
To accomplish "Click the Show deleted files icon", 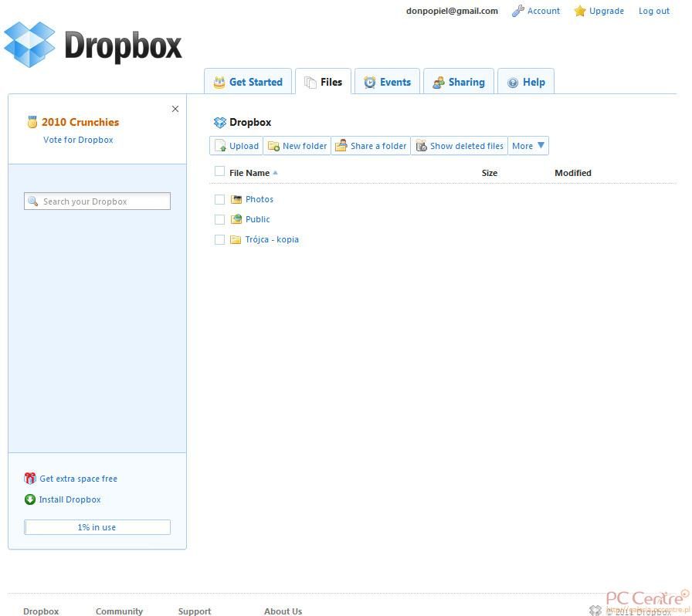I will (421, 146).
